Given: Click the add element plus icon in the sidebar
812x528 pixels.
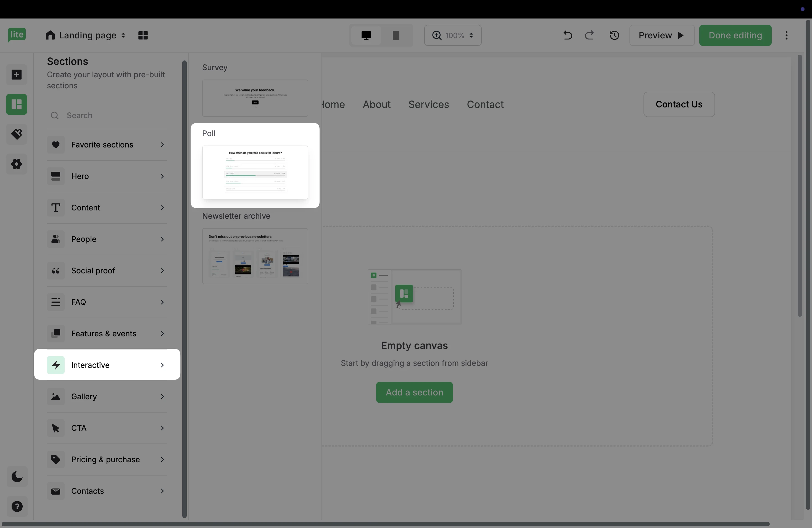Looking at the screenshot, I should [16, 75].
